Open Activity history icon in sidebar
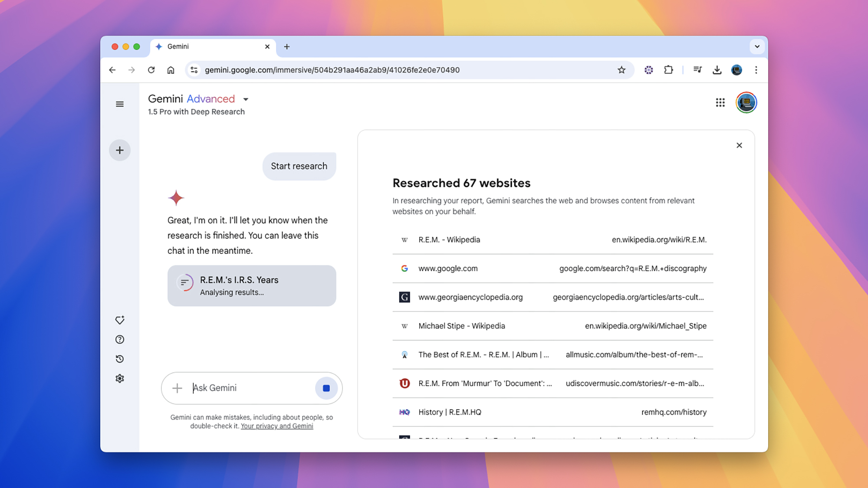Viewport: 868px width, 488px height. [120, 359]
